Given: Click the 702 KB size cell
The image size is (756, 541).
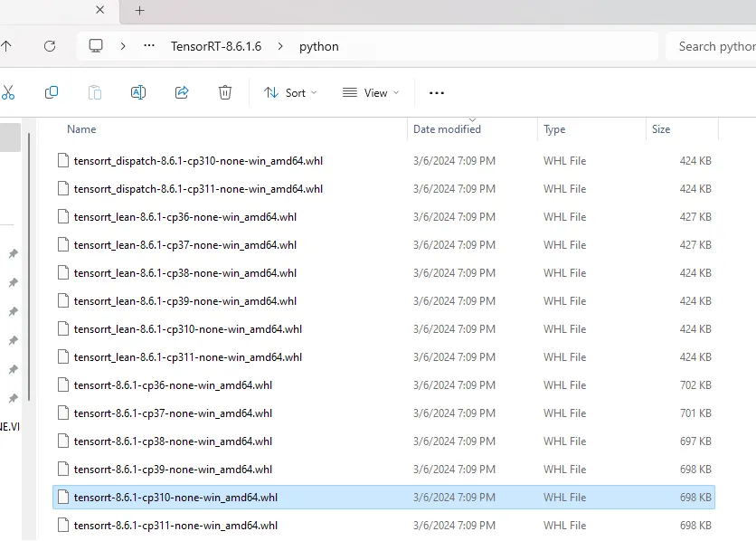Looking at the screenshot, I should point(695,385).
